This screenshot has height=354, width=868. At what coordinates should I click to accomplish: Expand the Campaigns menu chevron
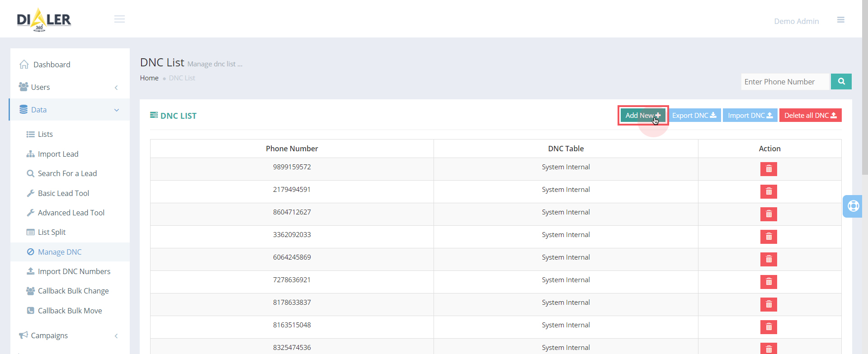click(x=116, y=336)
